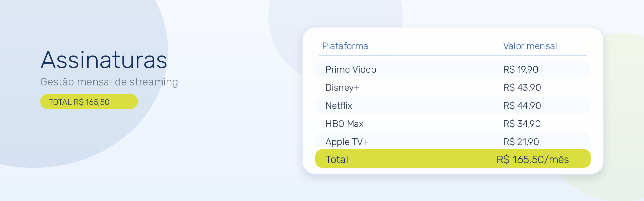
Task: Select the Apple TV+ row
Action: (453, 141)
